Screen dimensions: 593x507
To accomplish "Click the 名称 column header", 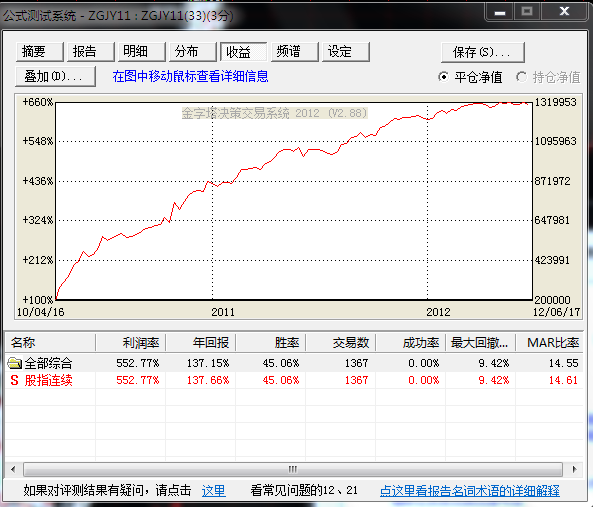I will pyautogui.click(x=50, y=343).
